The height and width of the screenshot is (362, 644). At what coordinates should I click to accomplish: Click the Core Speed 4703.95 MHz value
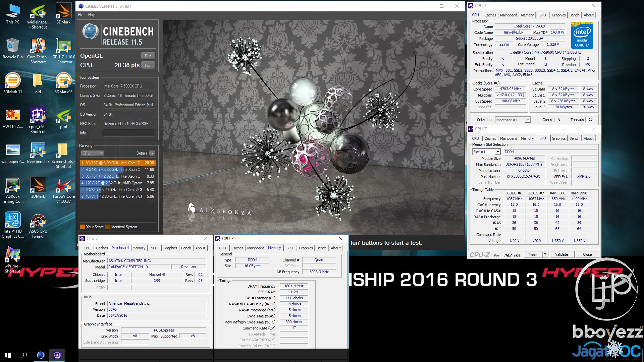point(511,89)
